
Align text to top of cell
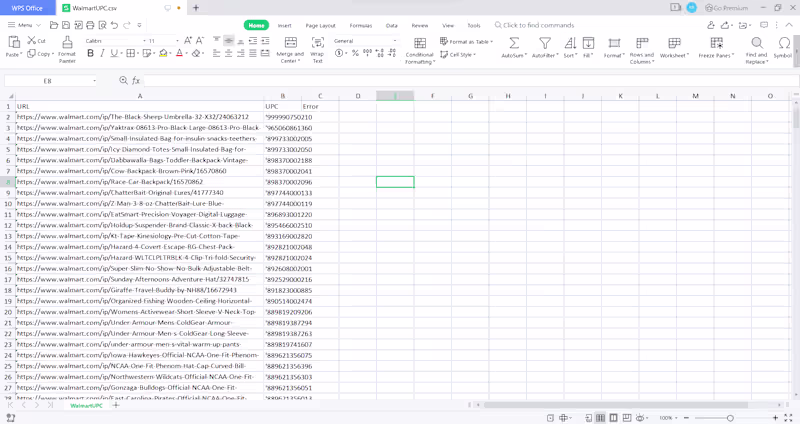[x=216, y=40]
